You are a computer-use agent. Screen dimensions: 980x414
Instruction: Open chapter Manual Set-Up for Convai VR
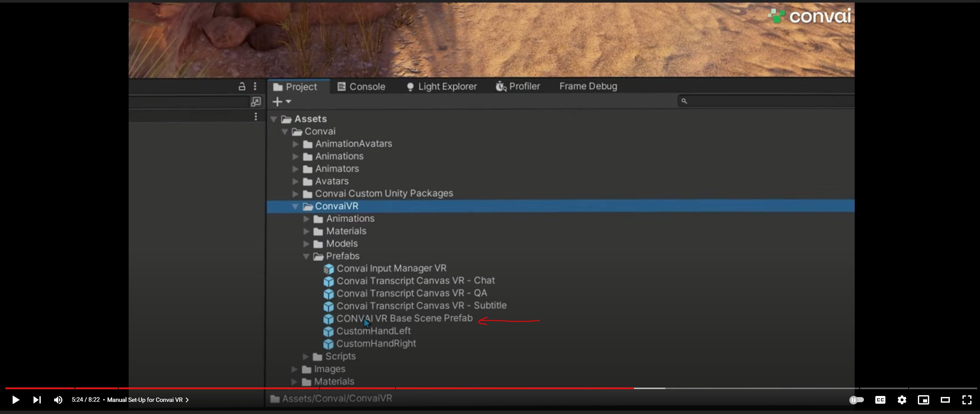click(148, 400)
